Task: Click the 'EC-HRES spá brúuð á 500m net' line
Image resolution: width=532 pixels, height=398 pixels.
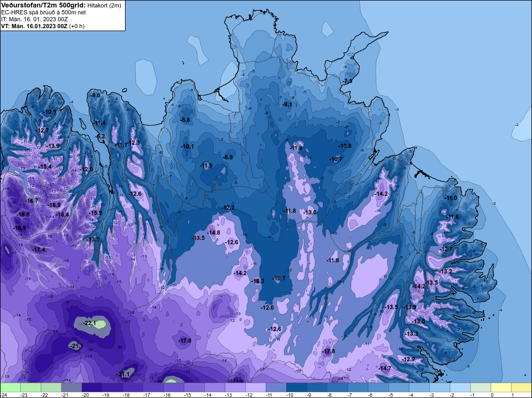Action: point(44,12)
